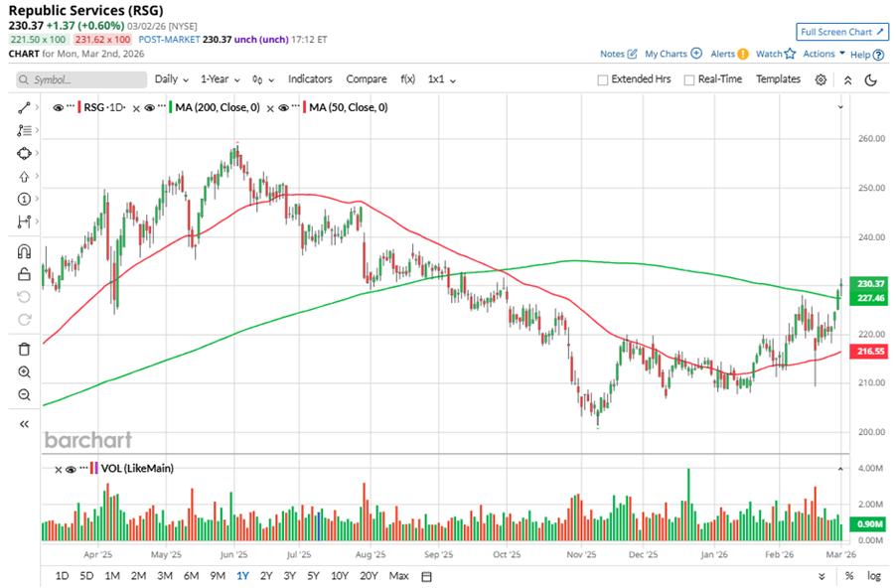This screenshot has height=588, width=896.
Task: Click the Help question mark icon
Action: coord(879,55)
